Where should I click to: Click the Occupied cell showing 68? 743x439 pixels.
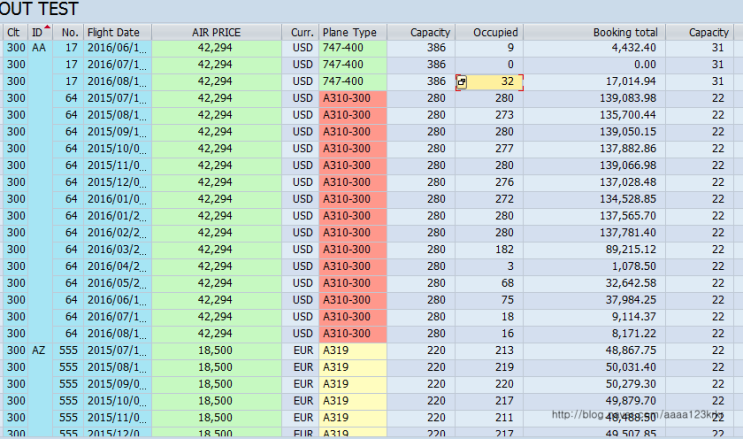pos(488,283)
